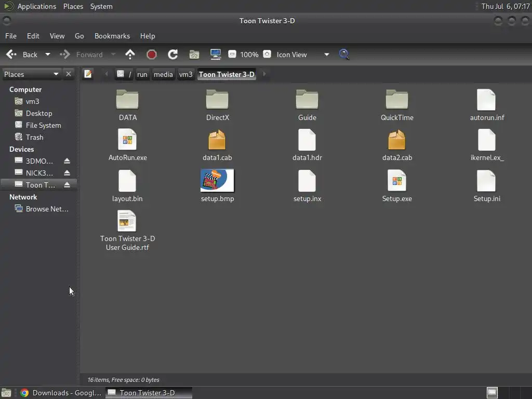This screenshot has width=532, height=399.
Task: Open the Back history dropdown arrow
Action: pos(48,54)
